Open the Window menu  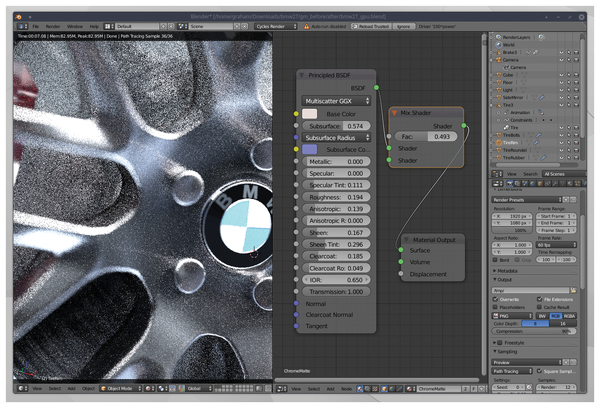coord(75,26)
